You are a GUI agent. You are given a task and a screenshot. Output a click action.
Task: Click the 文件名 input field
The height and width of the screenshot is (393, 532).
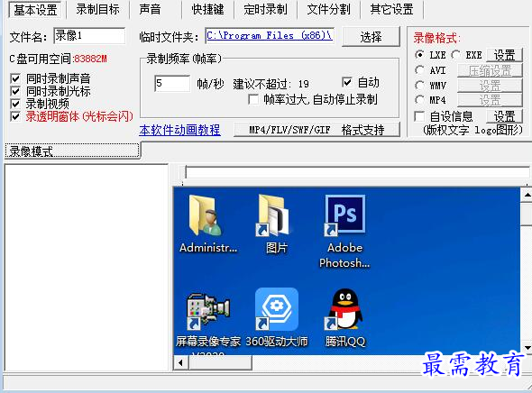tap(89, 36)
